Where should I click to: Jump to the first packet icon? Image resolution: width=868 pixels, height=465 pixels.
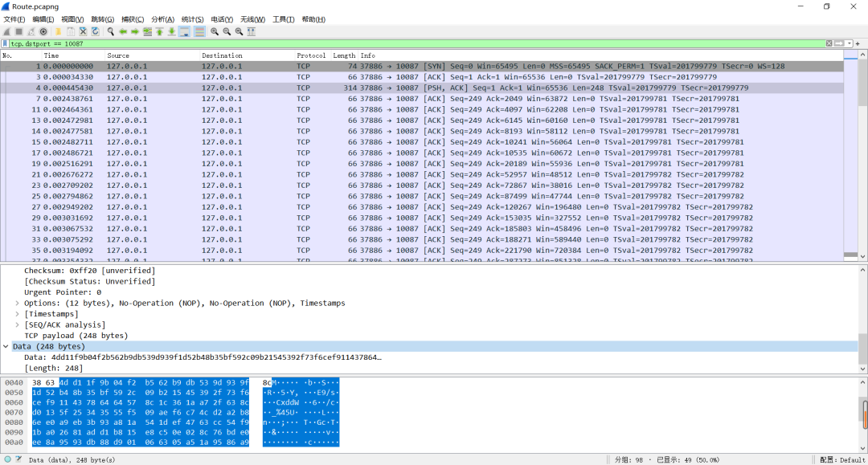pos(159,31)
